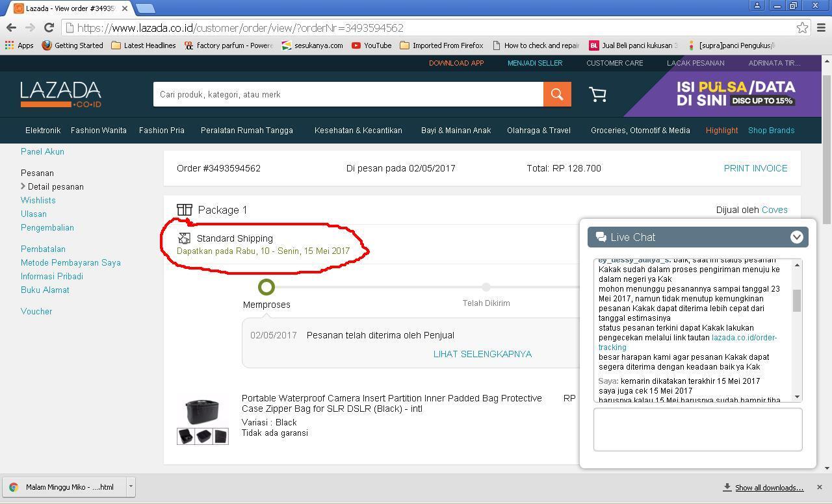Collapse Live Chat with down arrow

[x=796, y=237]
